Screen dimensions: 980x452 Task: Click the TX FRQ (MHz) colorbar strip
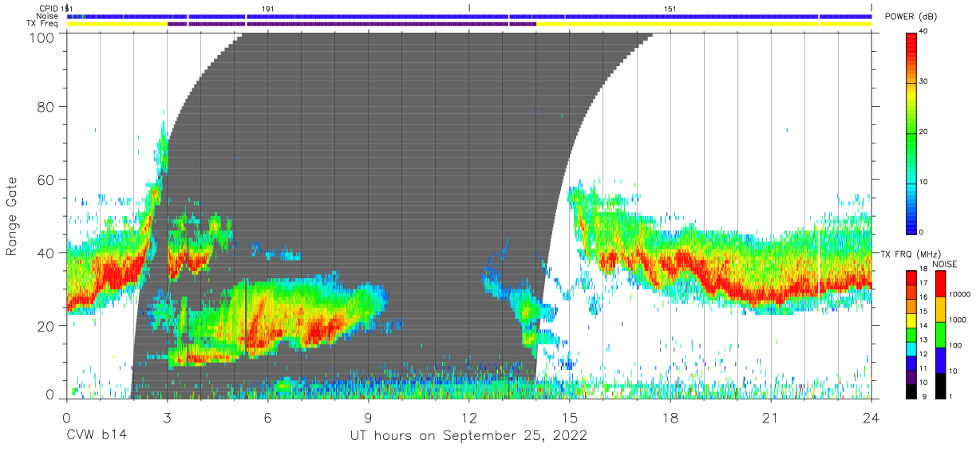[x=911, y=335]
